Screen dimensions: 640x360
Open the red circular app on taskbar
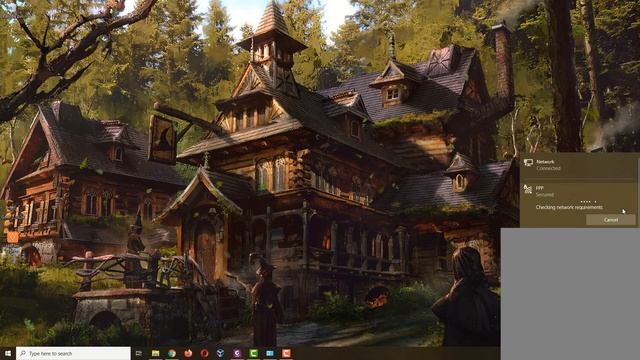click(x=204, y=353)
